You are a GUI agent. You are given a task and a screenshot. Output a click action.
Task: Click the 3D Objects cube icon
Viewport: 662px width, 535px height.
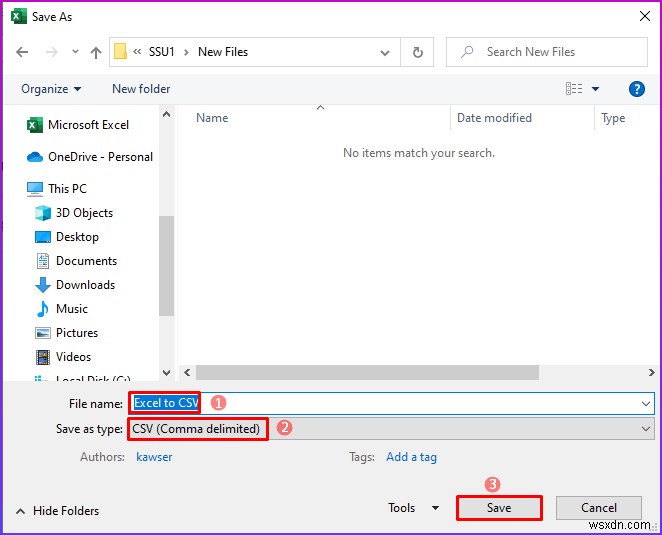click(x=43, y=213)
